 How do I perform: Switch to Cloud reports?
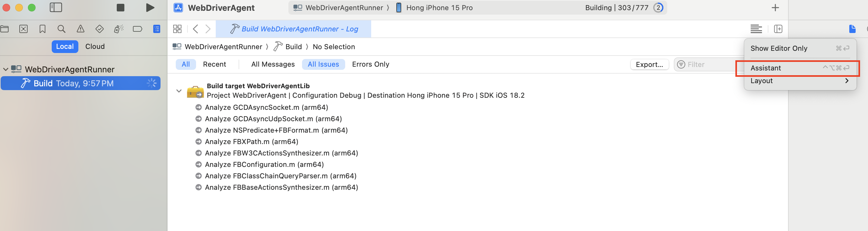pyautogui.click(x=95, y=47)
